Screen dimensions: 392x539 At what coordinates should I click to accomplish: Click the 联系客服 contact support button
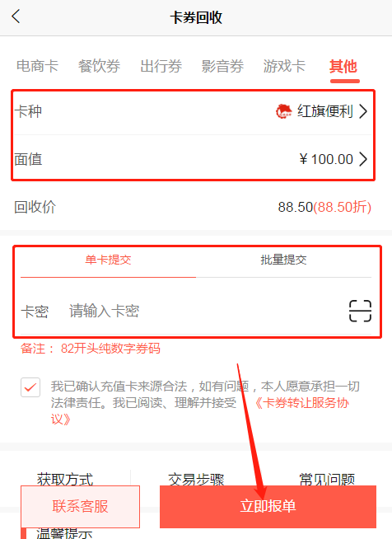point(81,507)
